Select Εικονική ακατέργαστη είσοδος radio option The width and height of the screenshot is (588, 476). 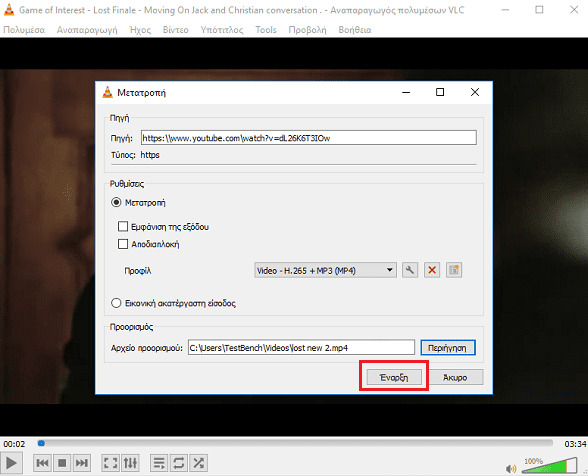click(116, 303)
